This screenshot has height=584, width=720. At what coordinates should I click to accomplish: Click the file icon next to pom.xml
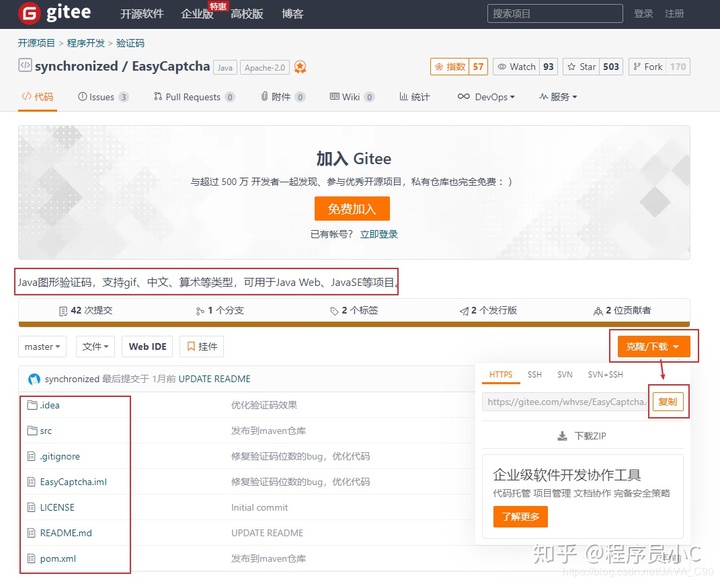tap(31, 558)
